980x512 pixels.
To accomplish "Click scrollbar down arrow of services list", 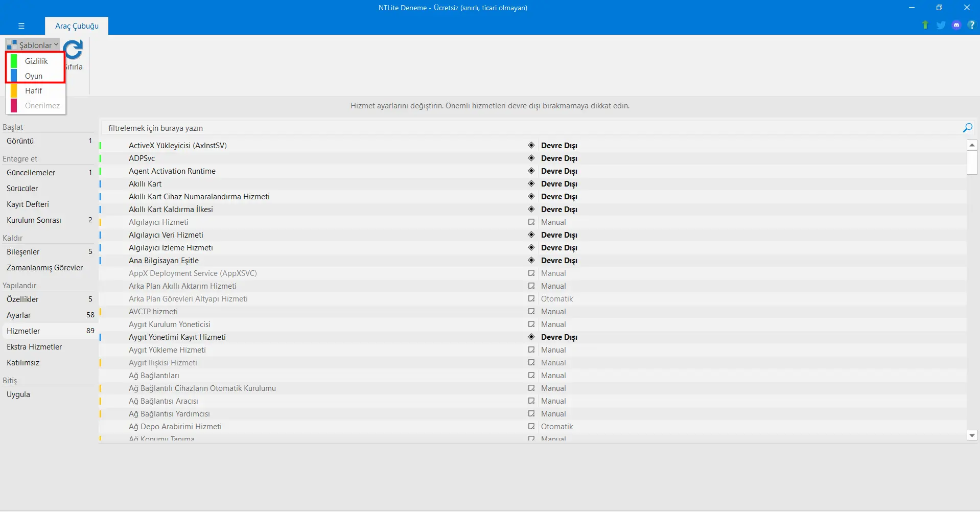I will point(972,435).
